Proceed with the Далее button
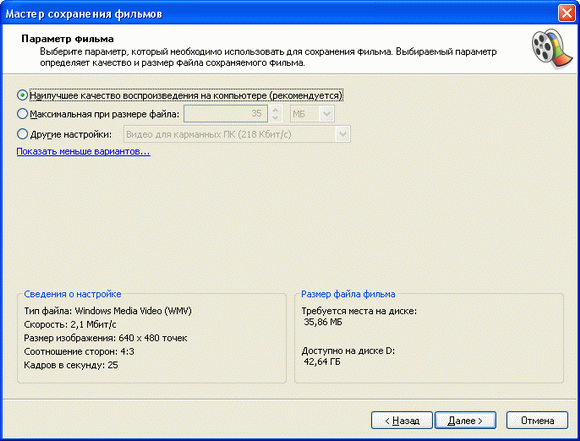 point(465,421)
